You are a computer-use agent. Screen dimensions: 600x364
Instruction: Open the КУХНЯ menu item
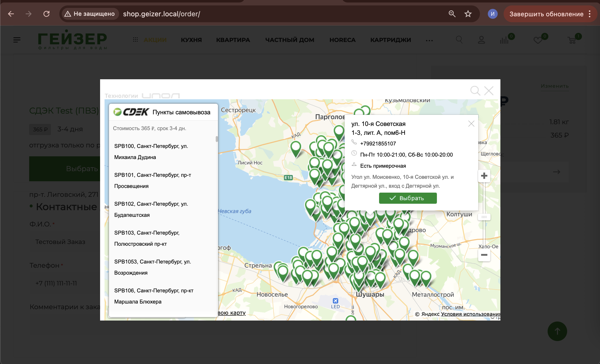(191, 40)
